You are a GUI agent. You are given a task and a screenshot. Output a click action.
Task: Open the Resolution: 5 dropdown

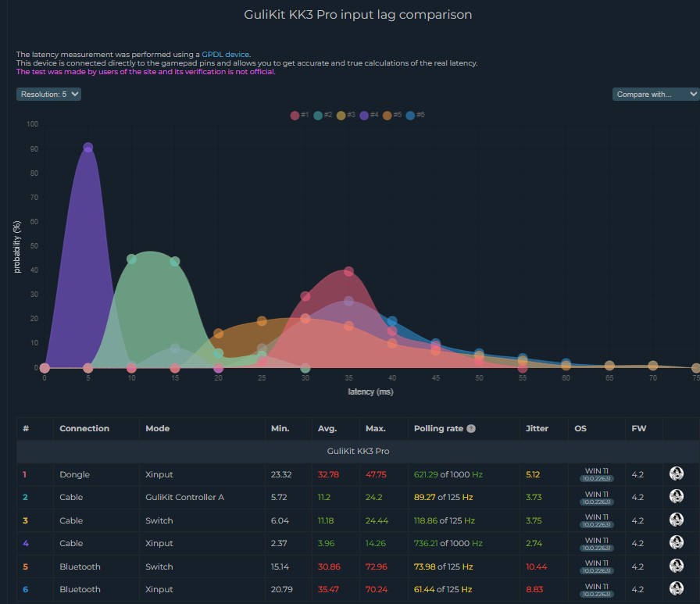tap(48, 95)
